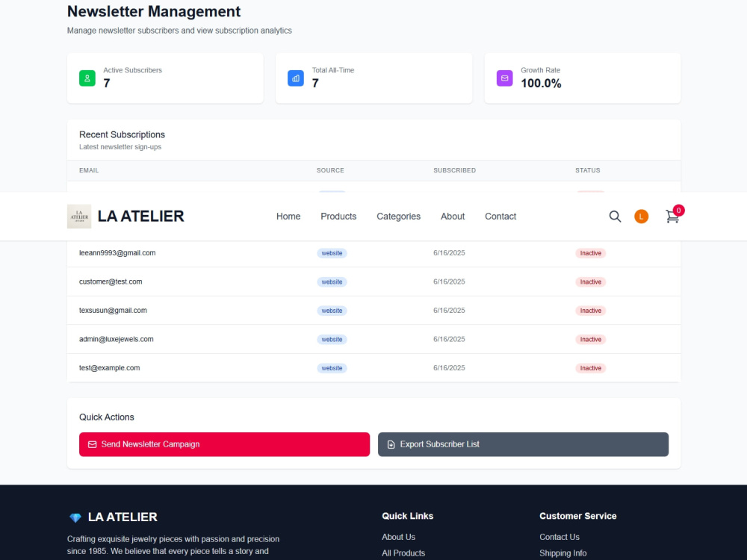Go to Home in the navigation
Viewport: 747px width, 560px height.
click(x=288, y=217)
